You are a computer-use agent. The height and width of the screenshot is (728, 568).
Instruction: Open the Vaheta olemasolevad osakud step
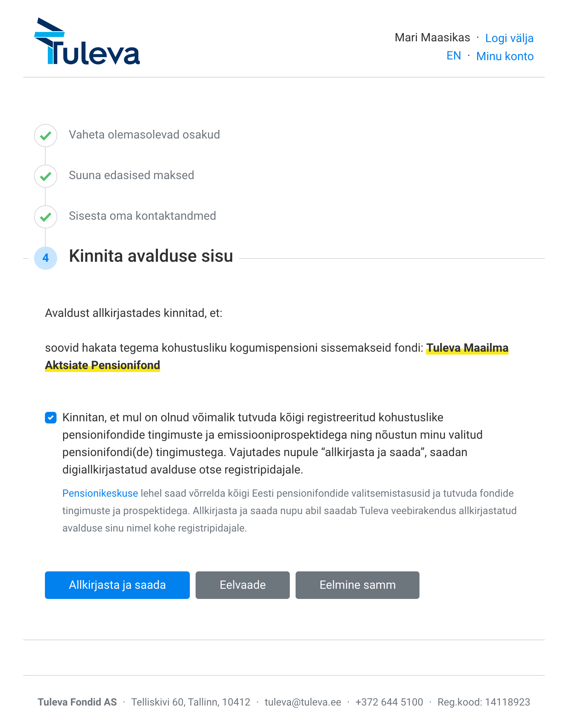(x=144, y=135)
